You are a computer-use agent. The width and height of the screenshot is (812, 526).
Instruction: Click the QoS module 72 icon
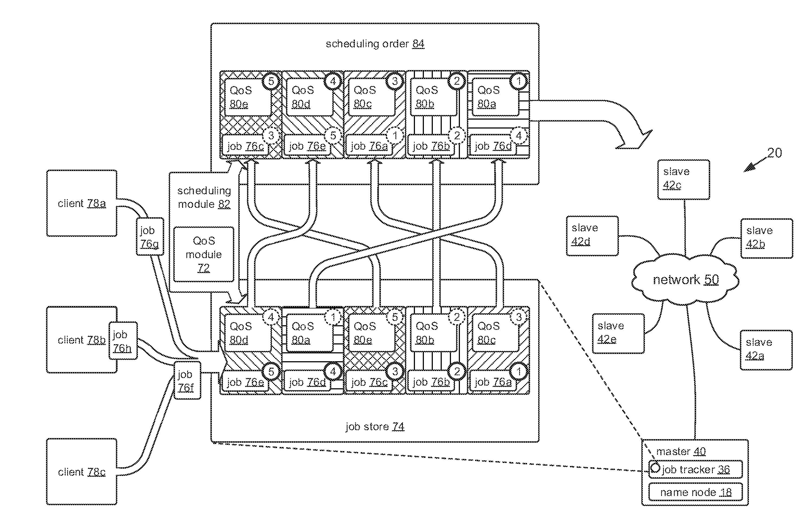[x=203, y=250]
